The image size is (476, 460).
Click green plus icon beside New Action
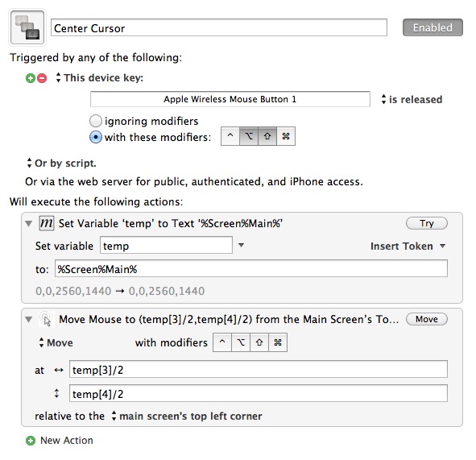31,441
